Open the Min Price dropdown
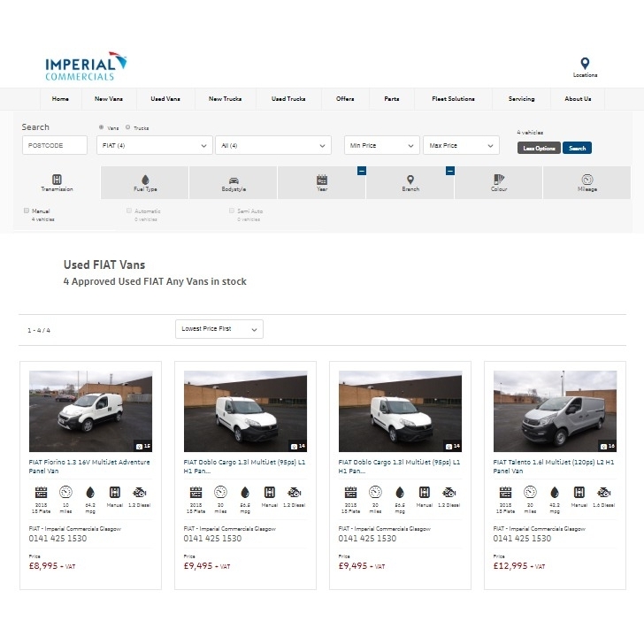 tap(381, 145)
